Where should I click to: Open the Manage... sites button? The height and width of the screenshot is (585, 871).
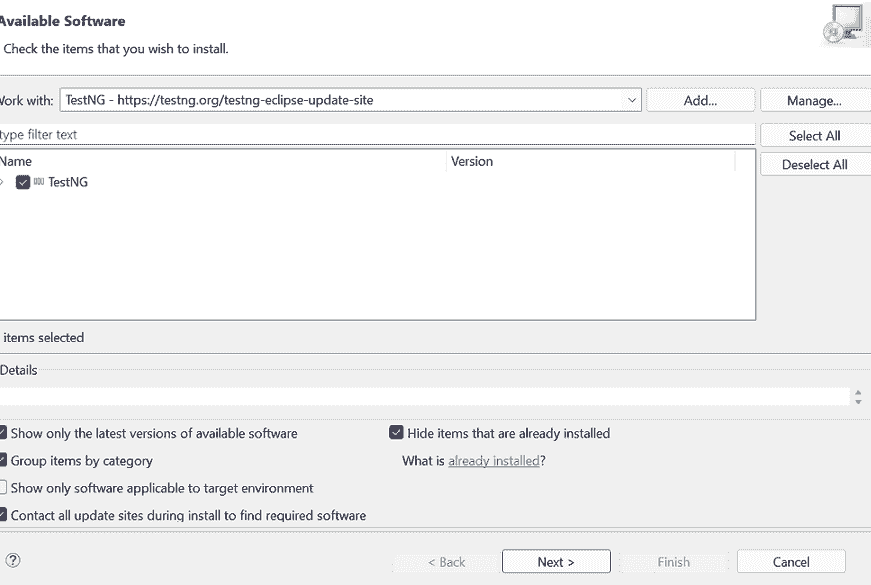coord(814,101)
